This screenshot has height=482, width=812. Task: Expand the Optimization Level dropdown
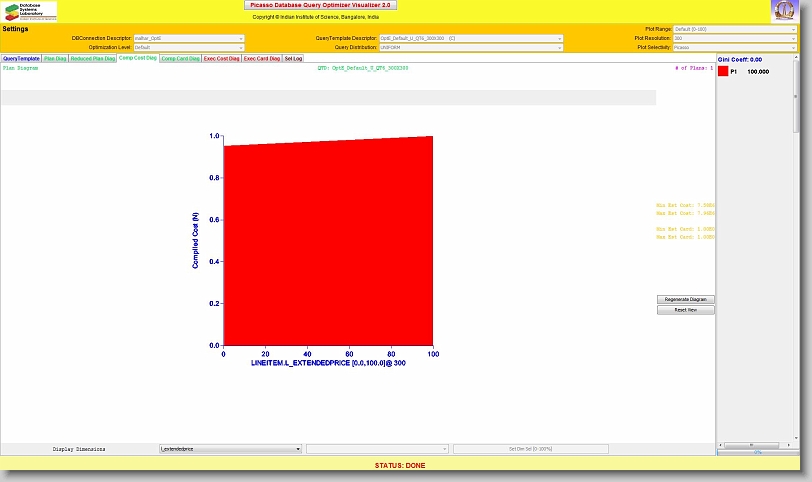pos(189,47)
